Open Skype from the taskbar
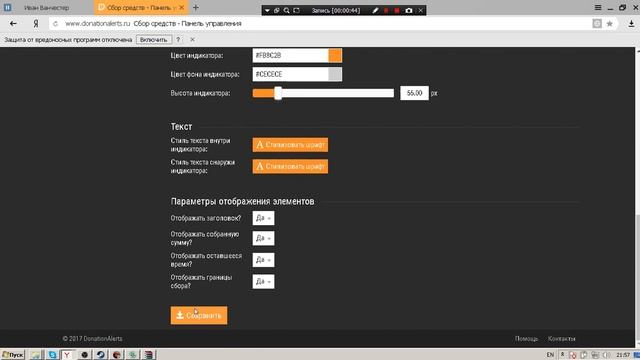640x360 pixels. click(52, 355)
